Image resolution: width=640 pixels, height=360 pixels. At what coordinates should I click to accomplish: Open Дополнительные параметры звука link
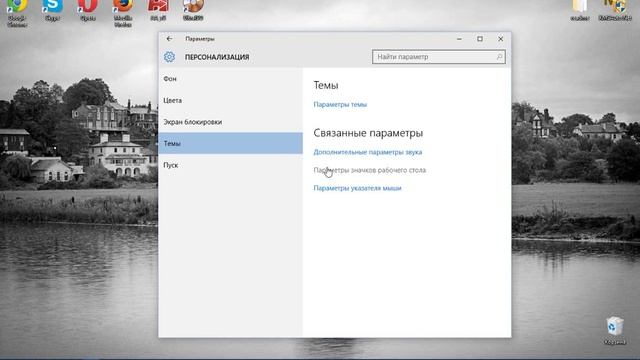(368, 152)
